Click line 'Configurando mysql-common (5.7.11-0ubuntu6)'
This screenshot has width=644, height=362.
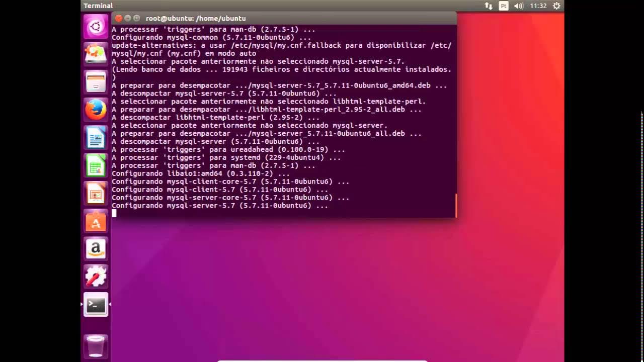pos(211,37)
